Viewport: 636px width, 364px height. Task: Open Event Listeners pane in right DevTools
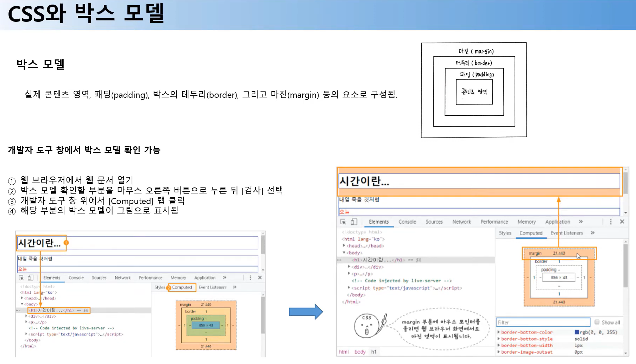tap(567, 233)
